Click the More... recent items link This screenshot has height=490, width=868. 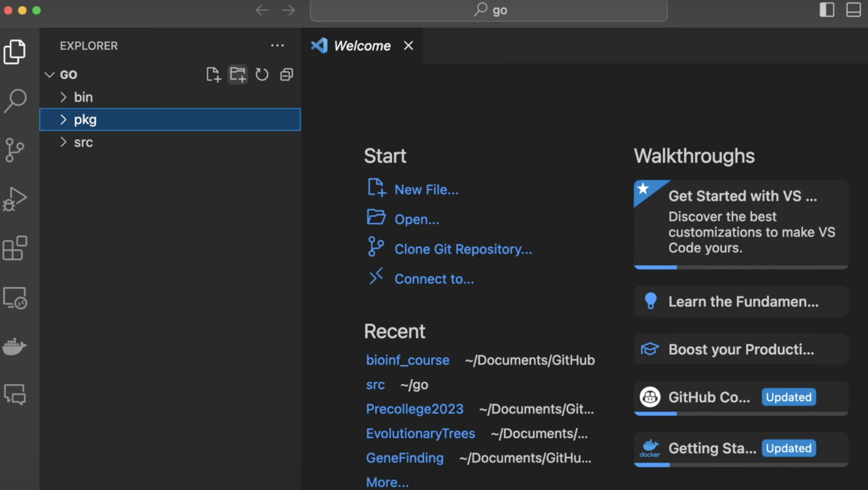point(387,482)
